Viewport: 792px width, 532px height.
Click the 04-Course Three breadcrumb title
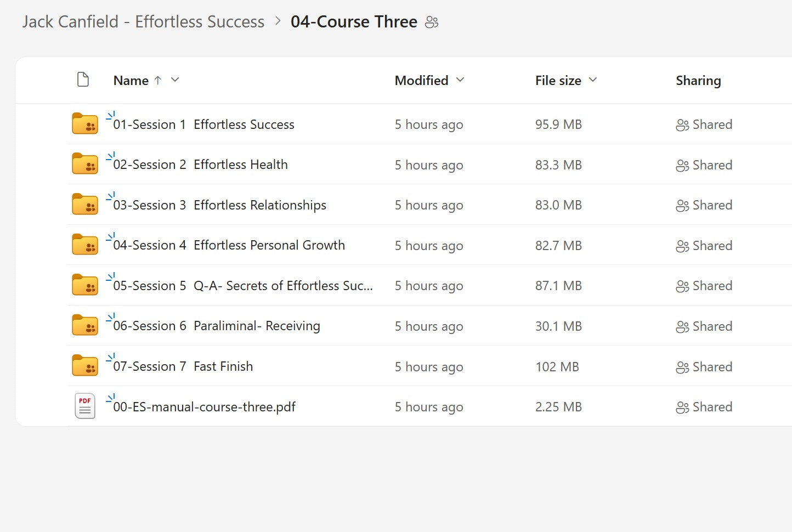pos(354,22)
